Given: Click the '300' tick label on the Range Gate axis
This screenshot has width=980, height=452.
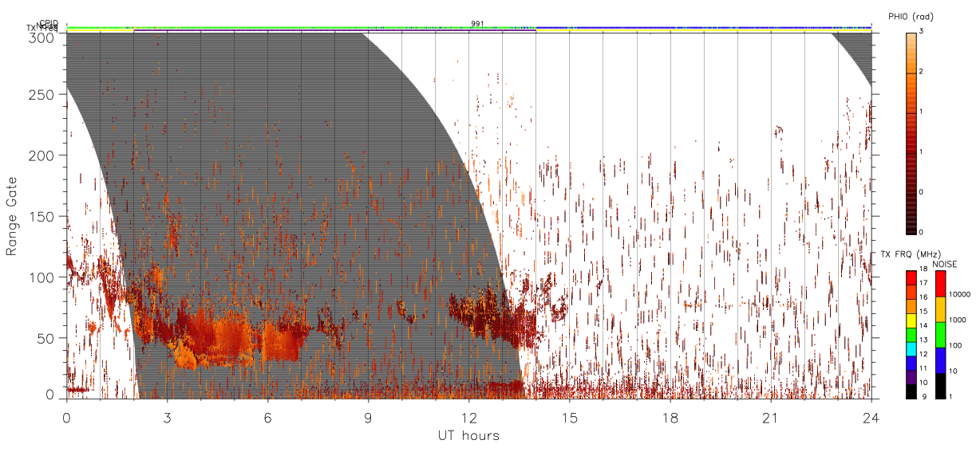Looking at the screenshot, I should tap(42, 37).
